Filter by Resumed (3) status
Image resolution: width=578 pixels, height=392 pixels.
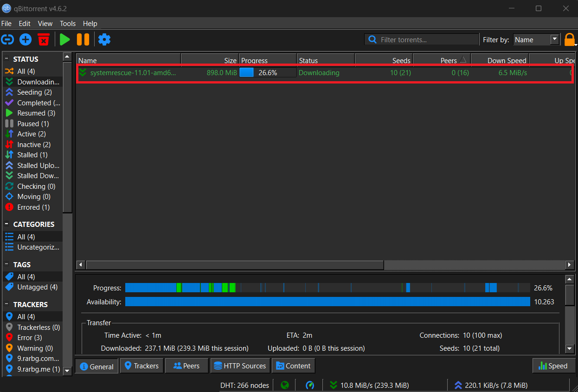tap(32, 113)
